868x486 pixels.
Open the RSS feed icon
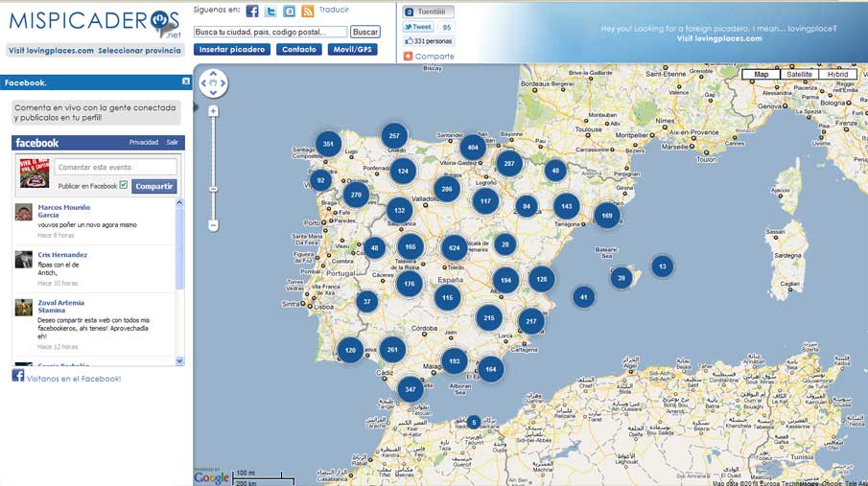[x=308, y=12]
